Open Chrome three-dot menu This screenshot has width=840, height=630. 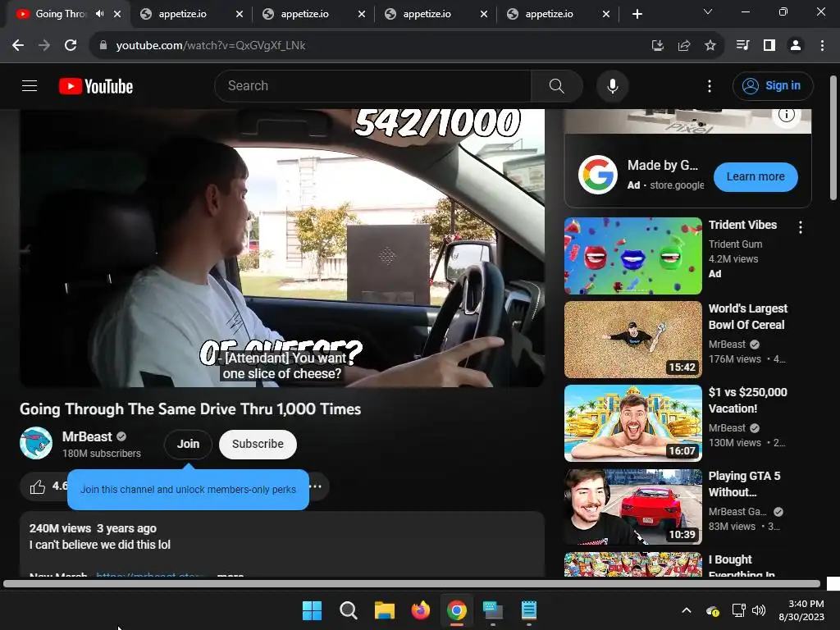(822, 46)
